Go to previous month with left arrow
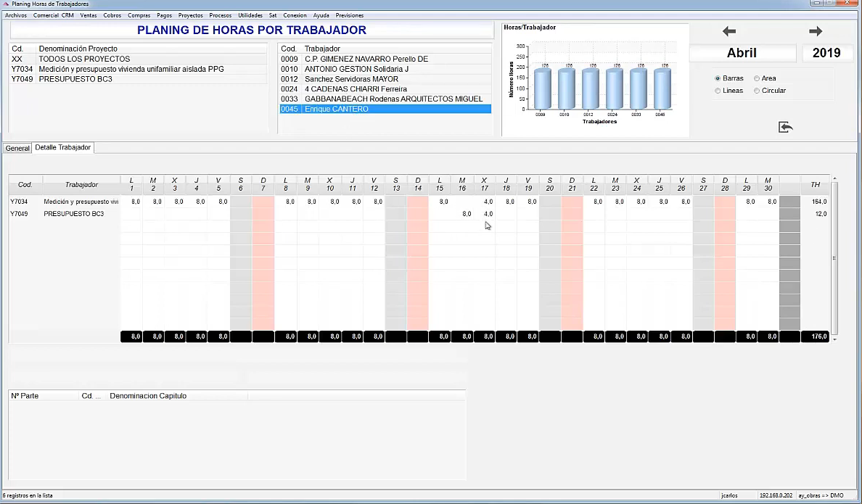 click(x=729, y=31)
